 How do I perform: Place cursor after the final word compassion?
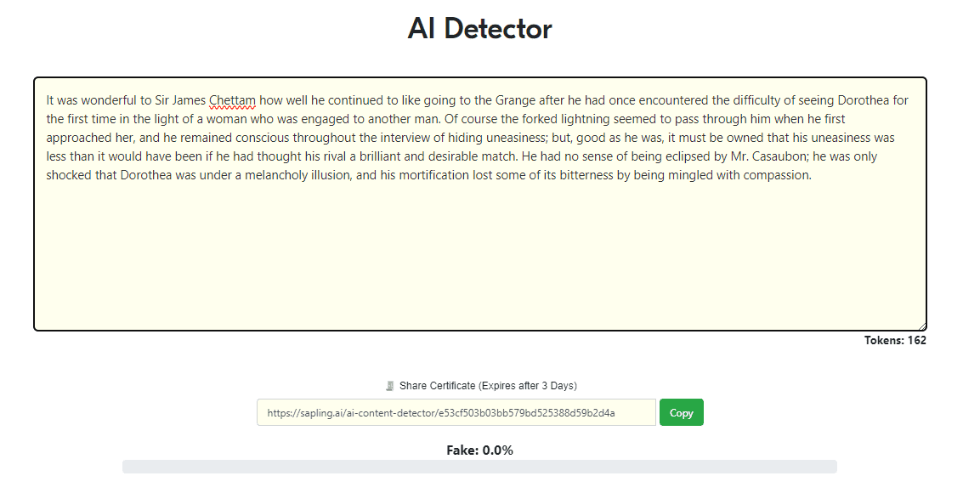[812, 176]
